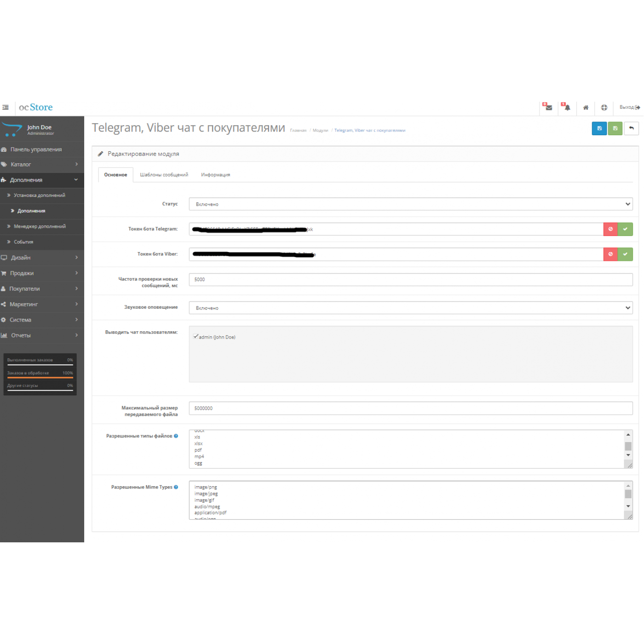The height and width of the screenshot is (644, 644).
Task: Open the bell notifications icon
Action: click(567, 107)
